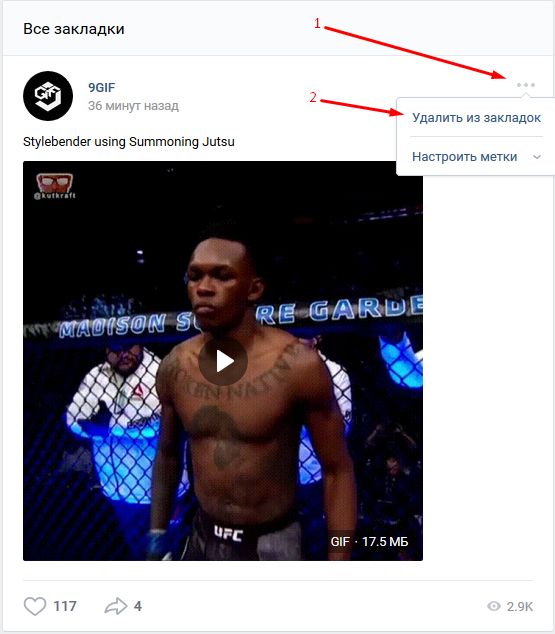Screen dimensions: 555x634
Task: Click the 117 likes counter
Action: [65, 606]
